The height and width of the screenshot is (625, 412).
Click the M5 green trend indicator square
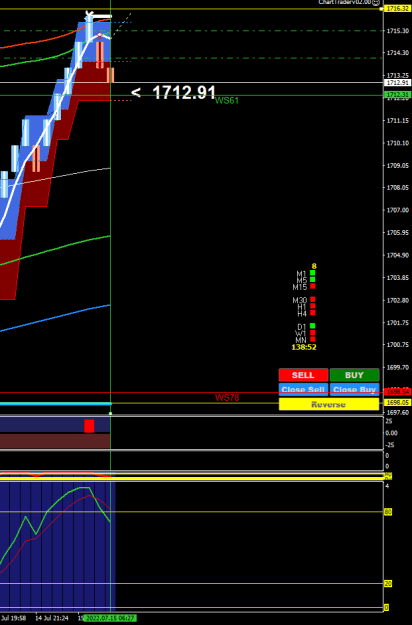[313, 279]
